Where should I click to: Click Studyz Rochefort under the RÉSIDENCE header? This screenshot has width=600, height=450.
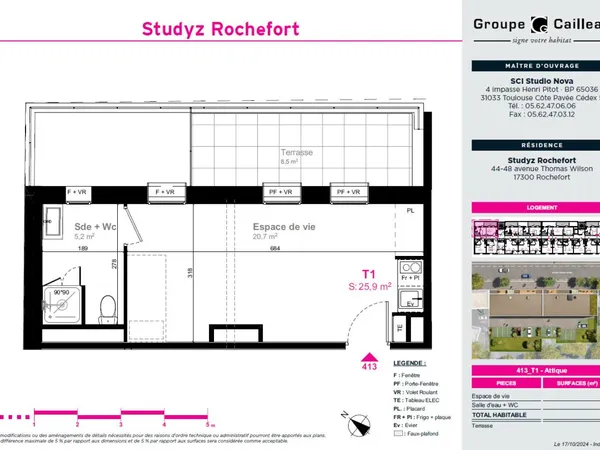tap(541, 160)
